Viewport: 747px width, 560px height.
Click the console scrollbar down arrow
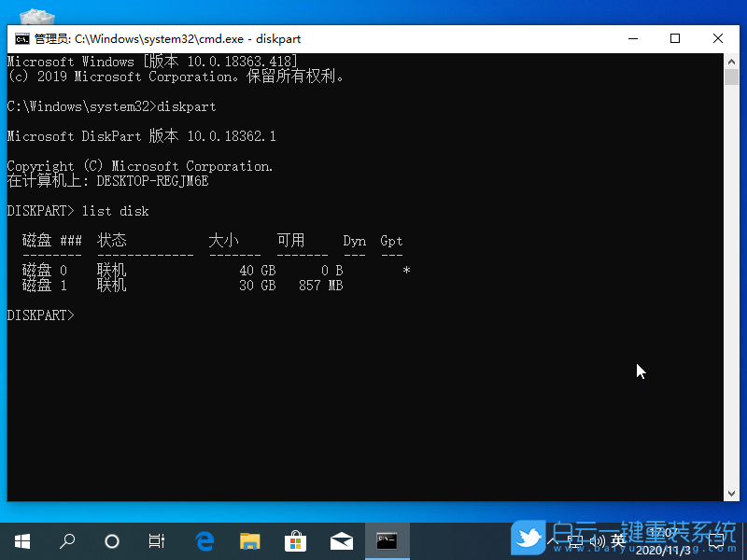731,494
